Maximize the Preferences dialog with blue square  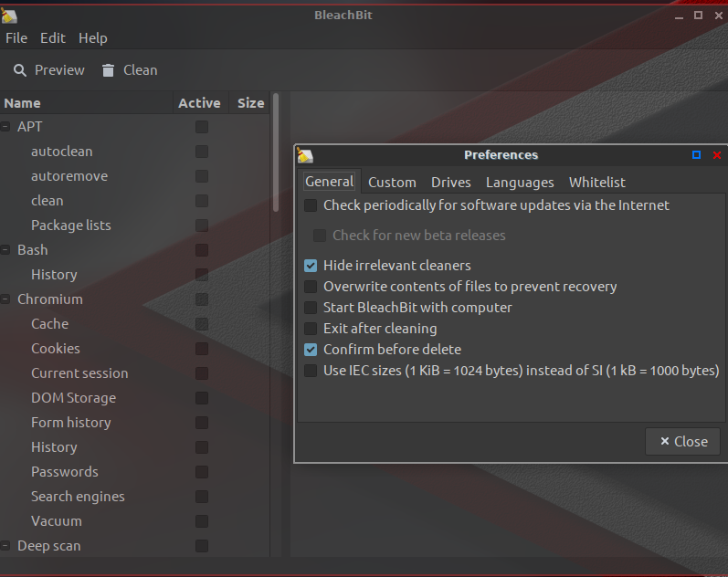click(696, 154)
